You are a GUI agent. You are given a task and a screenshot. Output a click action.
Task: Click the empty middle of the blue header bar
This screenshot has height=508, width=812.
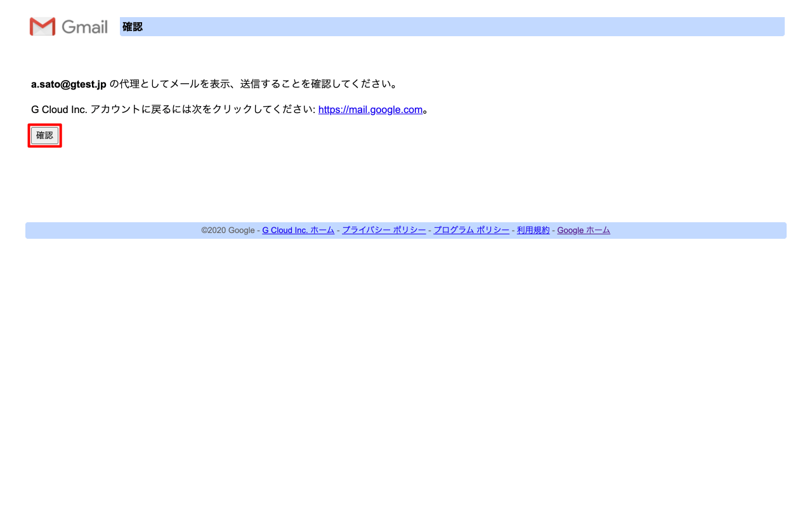(444, 27)
